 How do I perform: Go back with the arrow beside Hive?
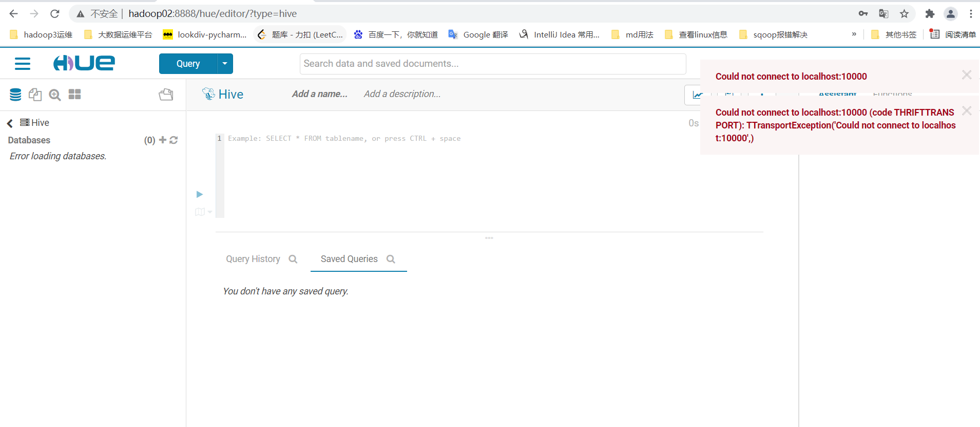click(10, 123)
